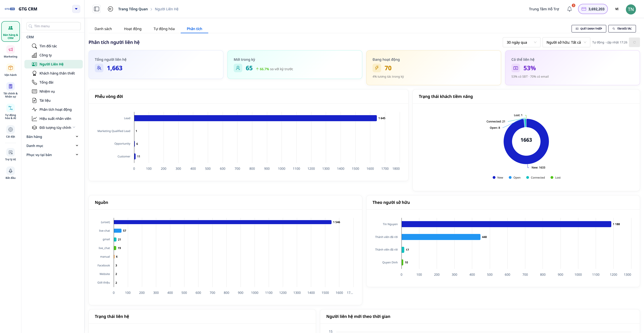Click the back arrow circle icon
Screen dimensions: 644x333
tap(110, 9)
